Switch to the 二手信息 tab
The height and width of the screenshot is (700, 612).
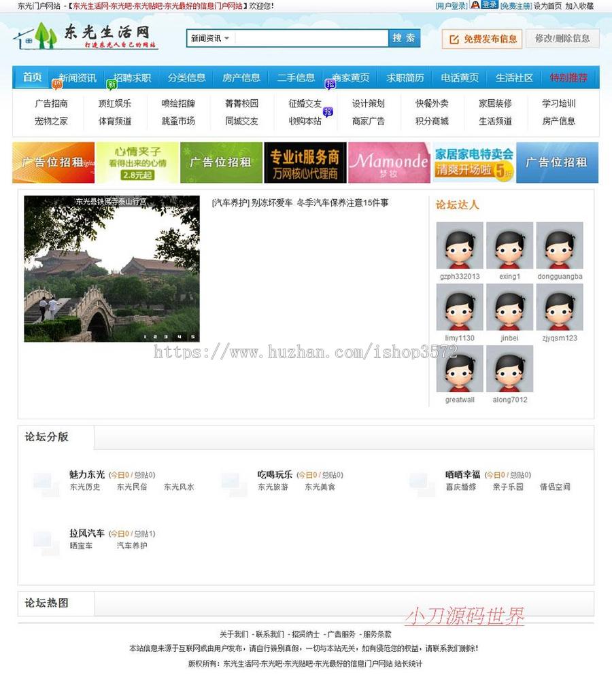(296, 78)
